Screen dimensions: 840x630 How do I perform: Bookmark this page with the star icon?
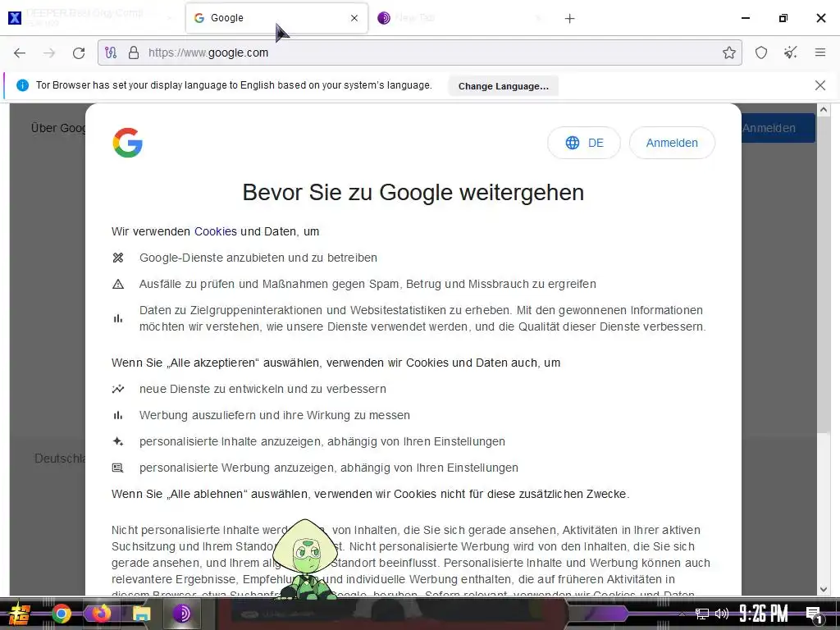(728, 52)
